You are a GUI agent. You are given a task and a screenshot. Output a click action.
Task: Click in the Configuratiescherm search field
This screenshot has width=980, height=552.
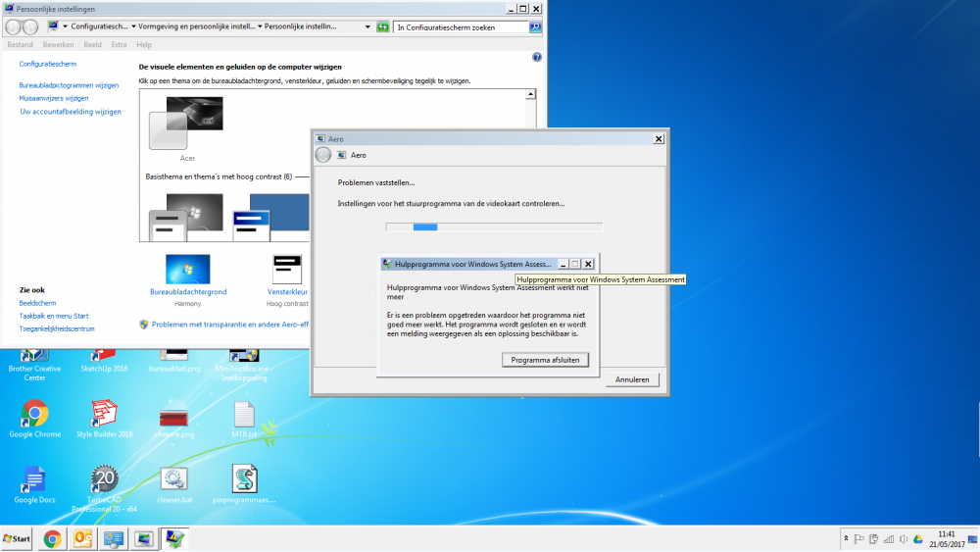459,27
